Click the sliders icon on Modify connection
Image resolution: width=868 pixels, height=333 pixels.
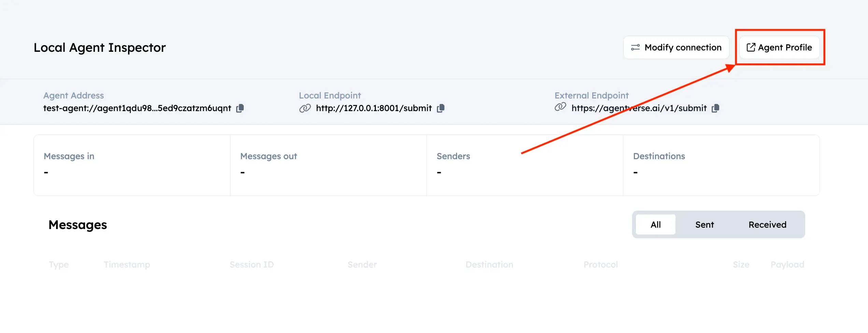(x=635, y=47)
